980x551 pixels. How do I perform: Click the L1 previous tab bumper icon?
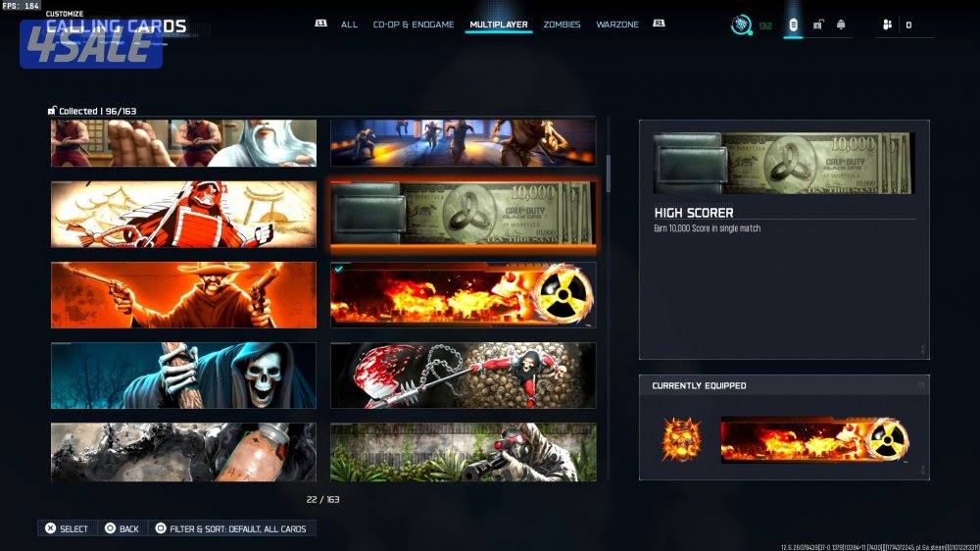[x=320, y=24]
